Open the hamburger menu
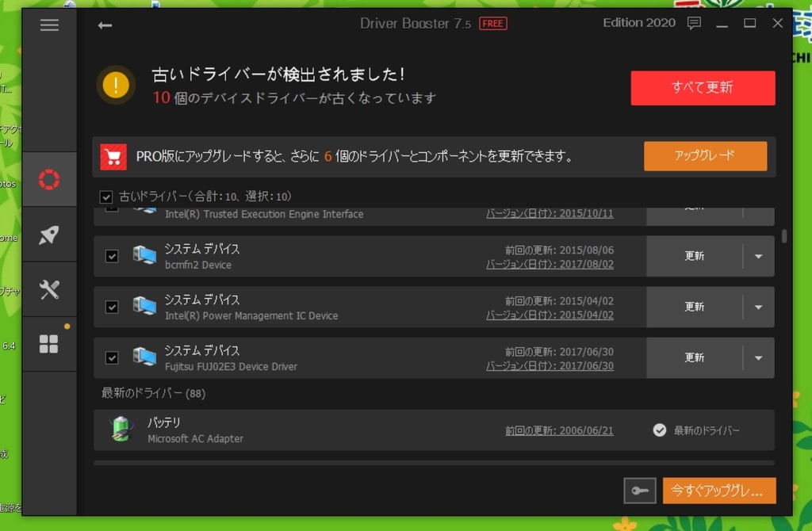Image resolution: width=812 pixels, height=531 pixels. click(49, 25)
